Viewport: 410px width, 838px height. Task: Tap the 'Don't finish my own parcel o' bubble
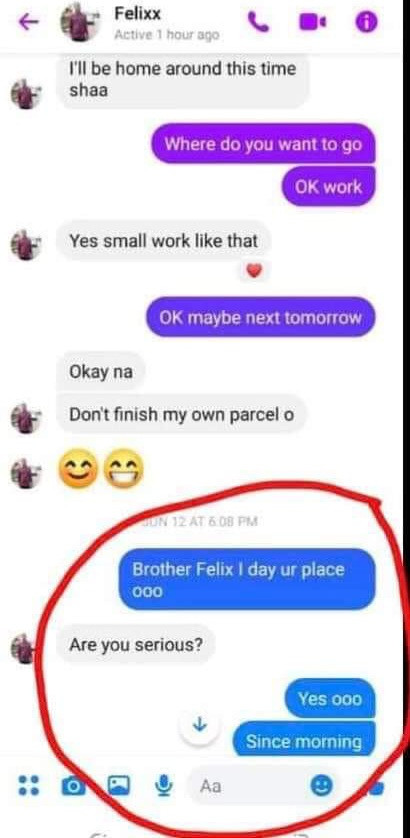pos(181,414)
